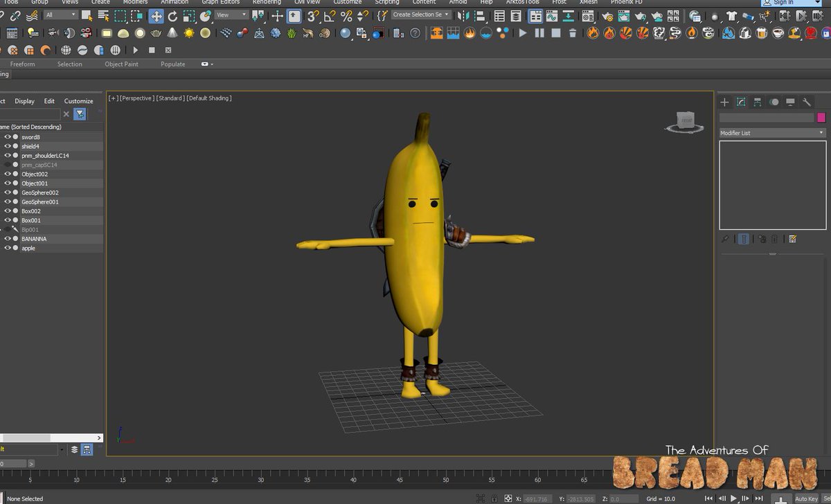The image size is (831, 504).
Task: Select the Rectangular Selection Region tool
Action: tap(120, 16)
